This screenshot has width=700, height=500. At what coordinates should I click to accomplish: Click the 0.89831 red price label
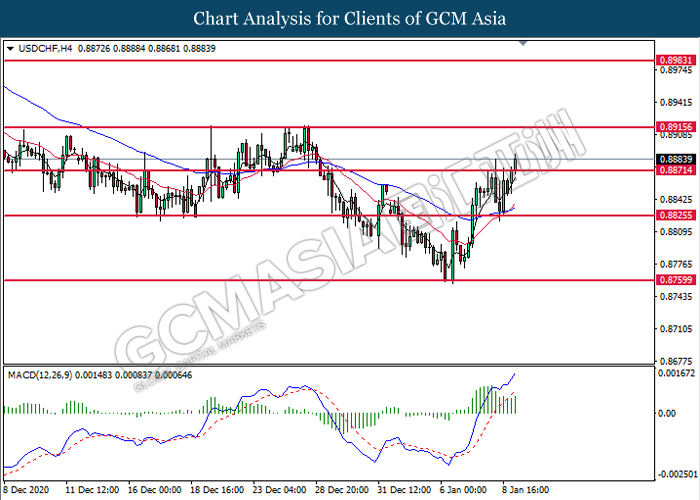671,61
